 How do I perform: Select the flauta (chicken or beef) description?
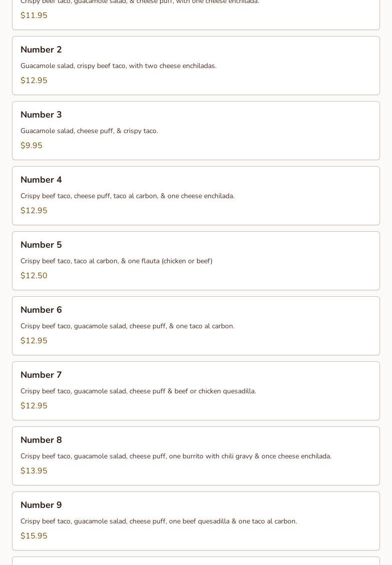coord(116,261)
